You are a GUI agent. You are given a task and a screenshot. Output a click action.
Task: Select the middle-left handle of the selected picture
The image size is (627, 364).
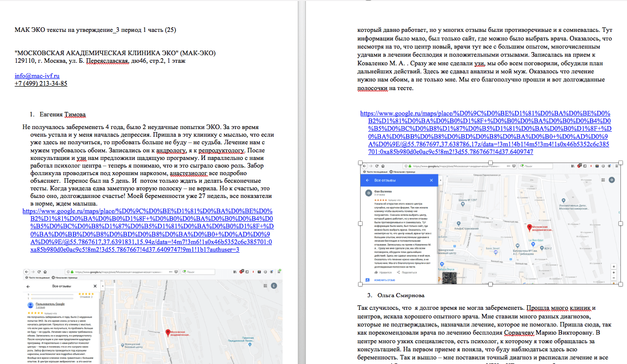tap(360, 223)
